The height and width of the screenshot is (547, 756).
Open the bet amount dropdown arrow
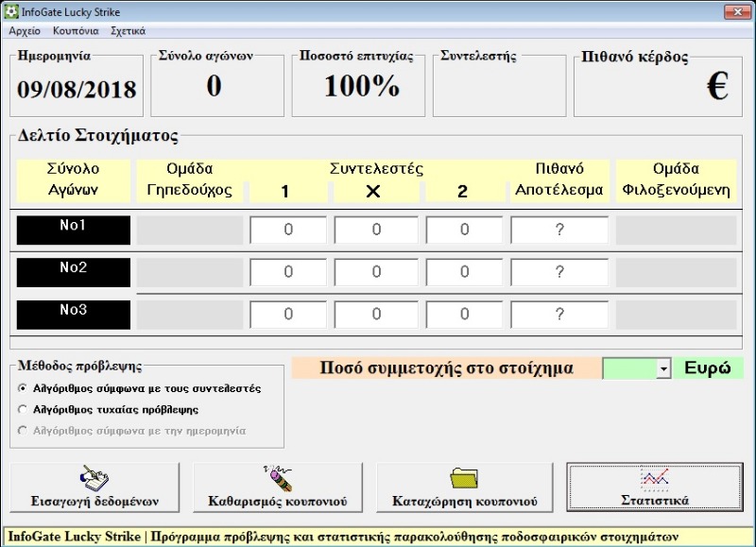pos(663,368)
